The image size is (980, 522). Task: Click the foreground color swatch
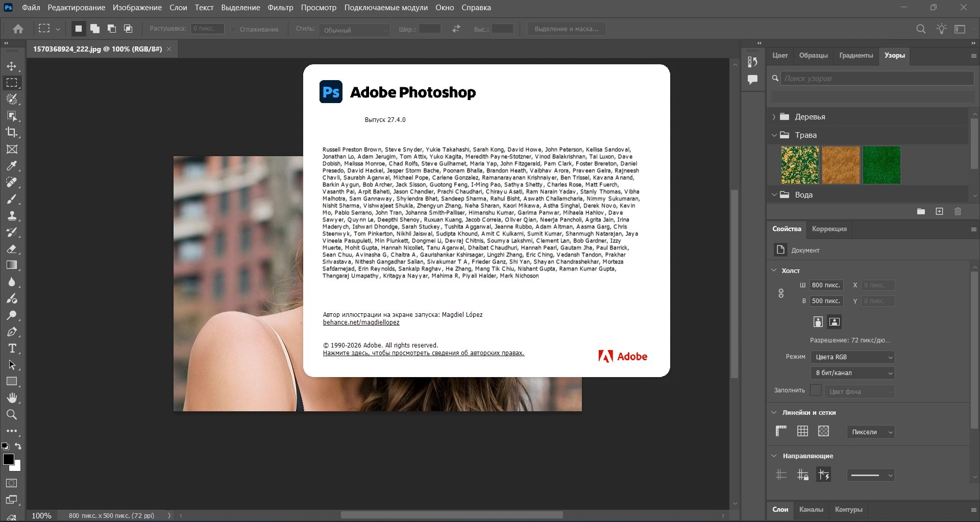(x=8, y=459)
